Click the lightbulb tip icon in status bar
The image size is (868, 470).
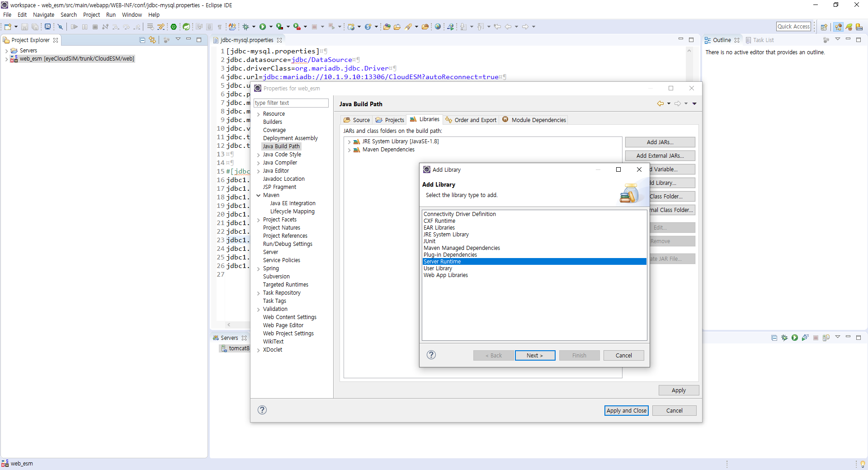863,464
